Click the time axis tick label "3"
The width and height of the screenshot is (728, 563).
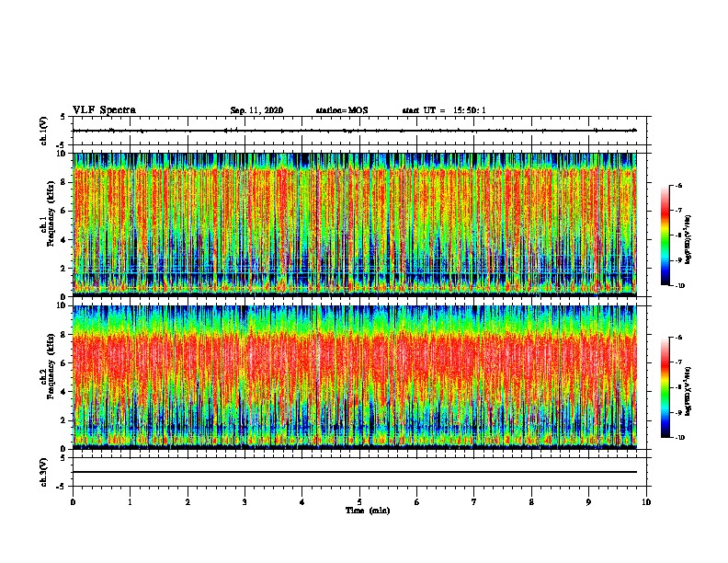(x=245, y=502)
